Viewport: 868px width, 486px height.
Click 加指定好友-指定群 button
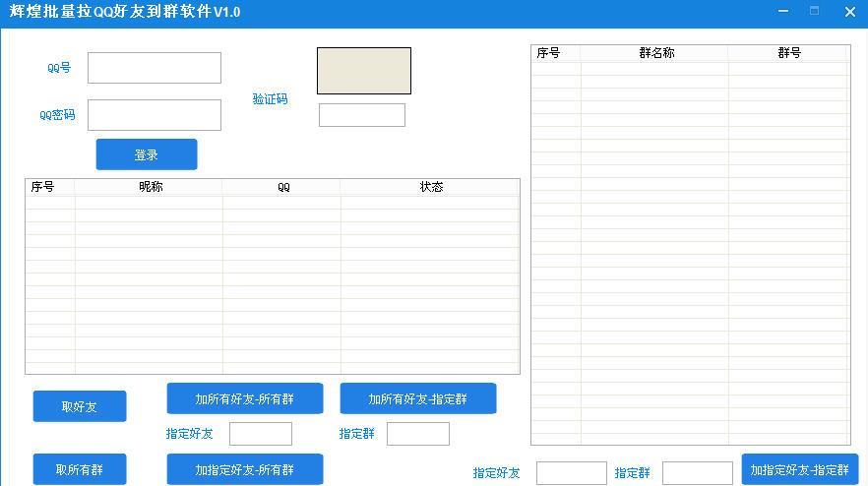coord(800,469)
